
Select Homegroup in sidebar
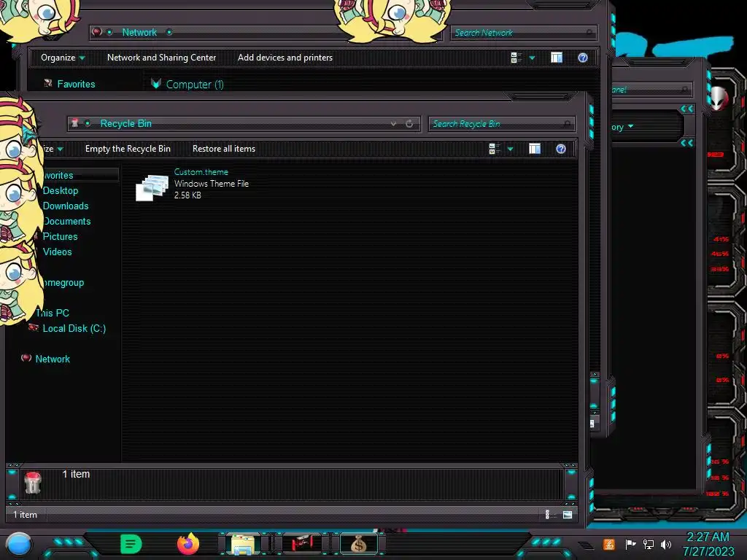pos(63,282)
